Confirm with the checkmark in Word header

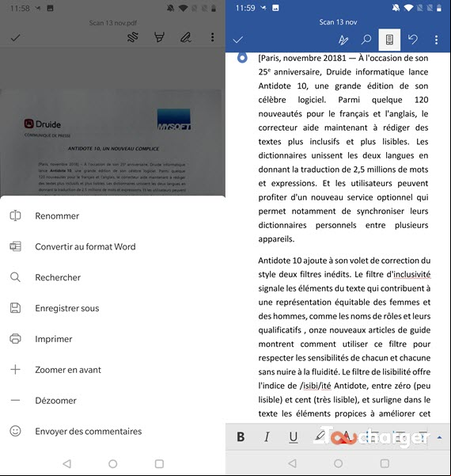[238, 40]
